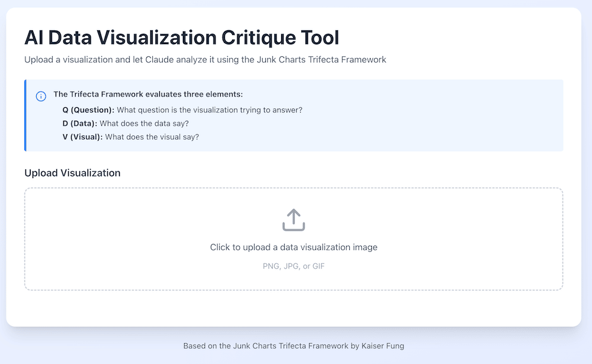
Task: Click the 'Q (Question):' bold label
Action: pyautogui.click(x=88, y=110)
